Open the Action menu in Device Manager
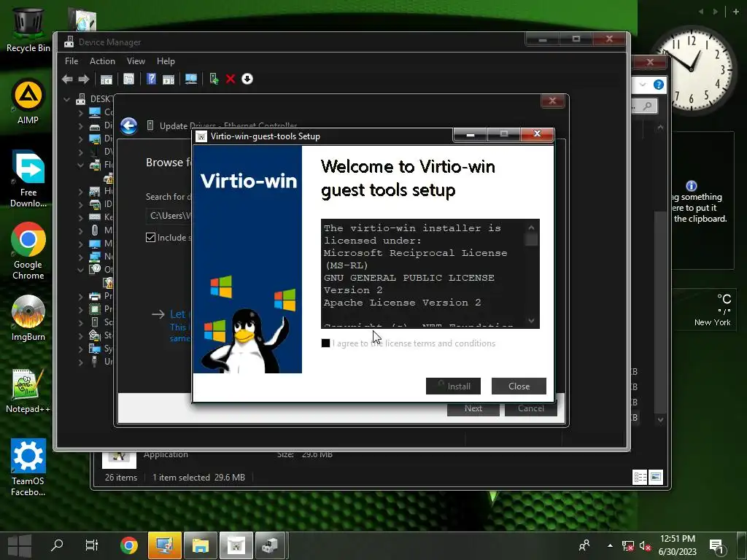The height and width of the screenshot is (560, 747). point(102,61)
